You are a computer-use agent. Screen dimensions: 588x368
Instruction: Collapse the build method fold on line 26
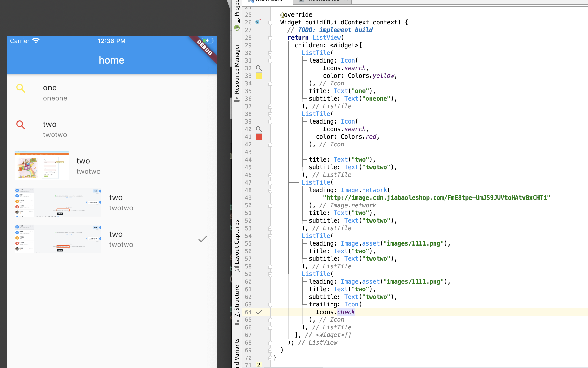click(270, 23)
